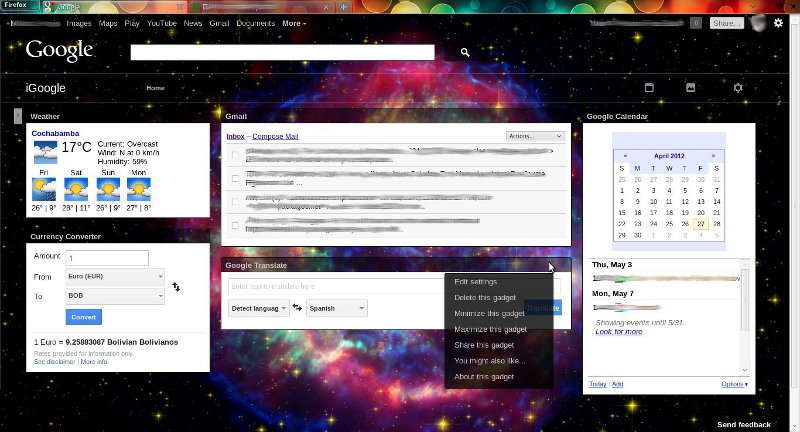This screenshot has width=800, height=432.
Task: Go to previous month in calendar
Action: tap(625, 156)
